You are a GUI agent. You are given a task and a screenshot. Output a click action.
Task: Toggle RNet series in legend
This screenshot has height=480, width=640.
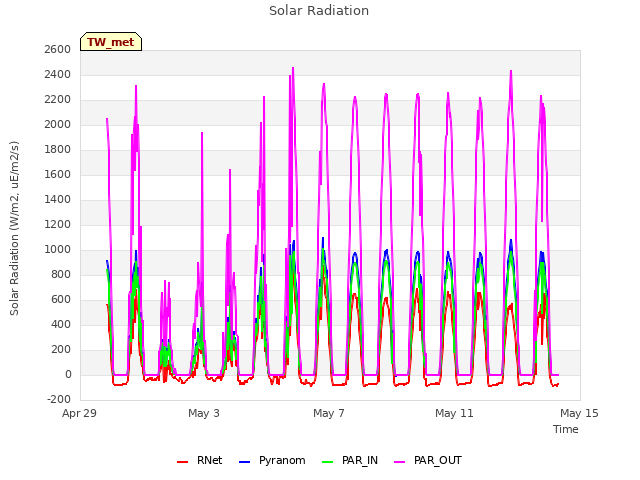click(x=200, y=460)
